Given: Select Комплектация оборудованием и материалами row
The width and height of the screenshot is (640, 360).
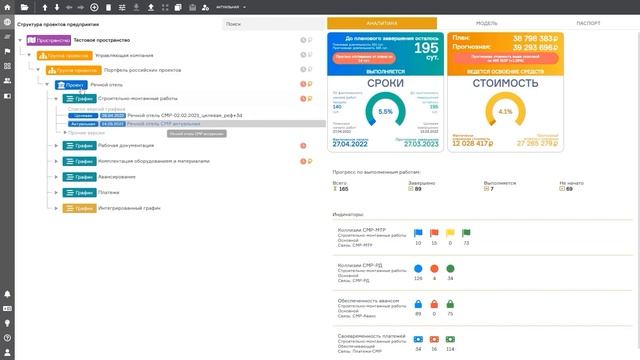Looking at the screenshot, I should 153,161.
